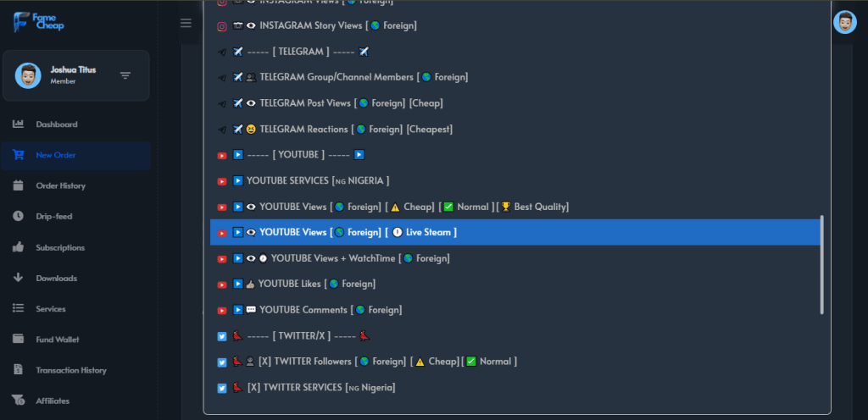Choose [X] TWITTER SERVICES Nigeria option
Screen dimensions: 868x420
[515, 387]
